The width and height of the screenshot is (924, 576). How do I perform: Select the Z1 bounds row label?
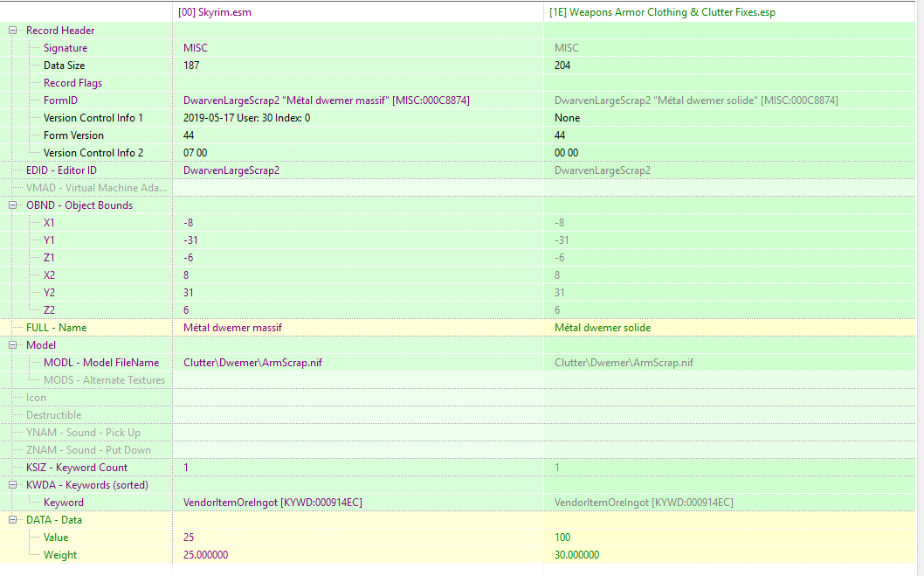point(49,258)
